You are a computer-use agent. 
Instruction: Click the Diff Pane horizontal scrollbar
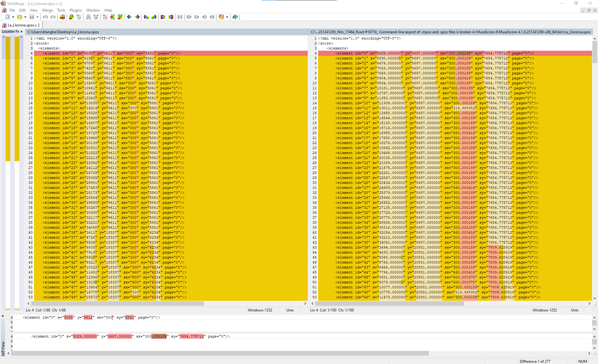point(218,353)
